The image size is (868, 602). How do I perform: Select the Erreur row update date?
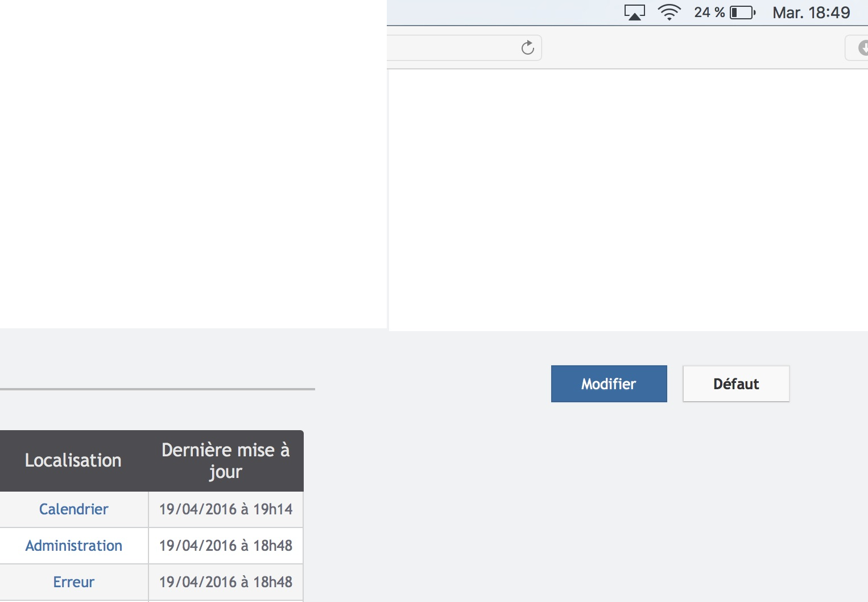coord(225,582)
